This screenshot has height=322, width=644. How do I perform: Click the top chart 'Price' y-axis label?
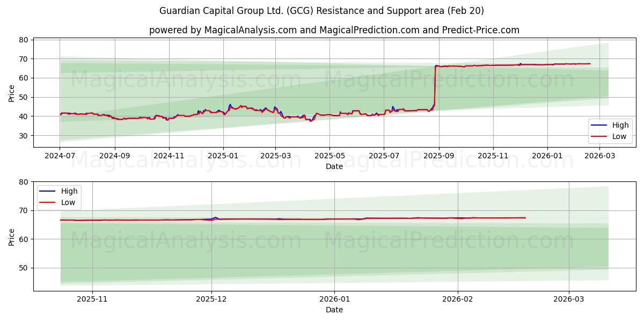click(x=12, y=93)
